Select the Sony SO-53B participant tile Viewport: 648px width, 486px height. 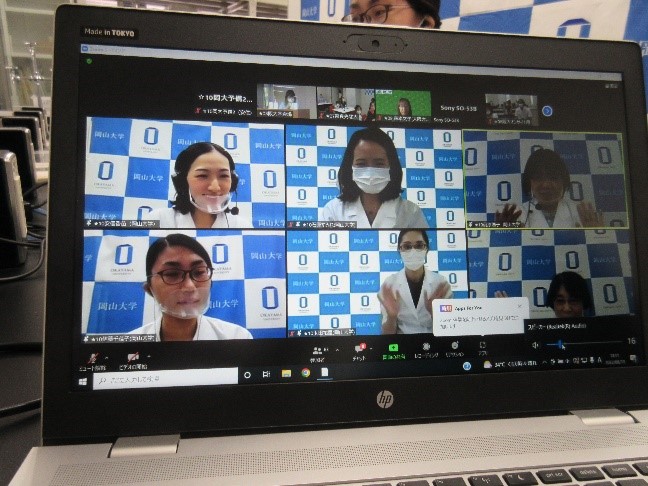coord(458,109)
